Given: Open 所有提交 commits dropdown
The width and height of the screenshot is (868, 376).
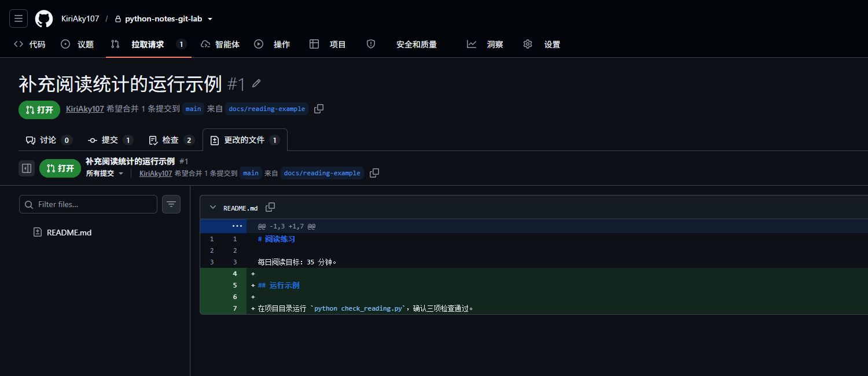Looking at the screenshot, I should click(x=105, y=173).
